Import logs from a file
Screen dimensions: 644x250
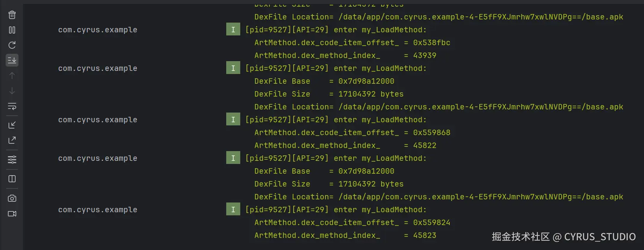[12, 125]
